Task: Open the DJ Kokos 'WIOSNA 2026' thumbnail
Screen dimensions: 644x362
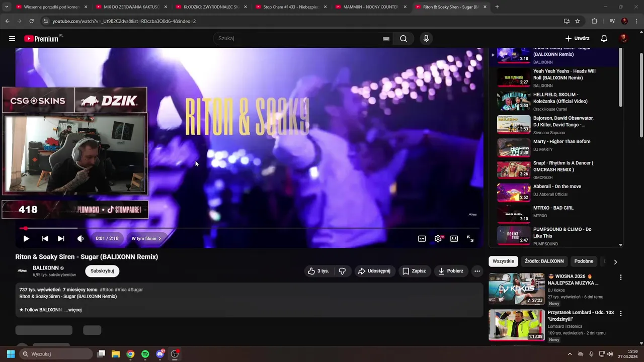Action: tap(516, 289)
